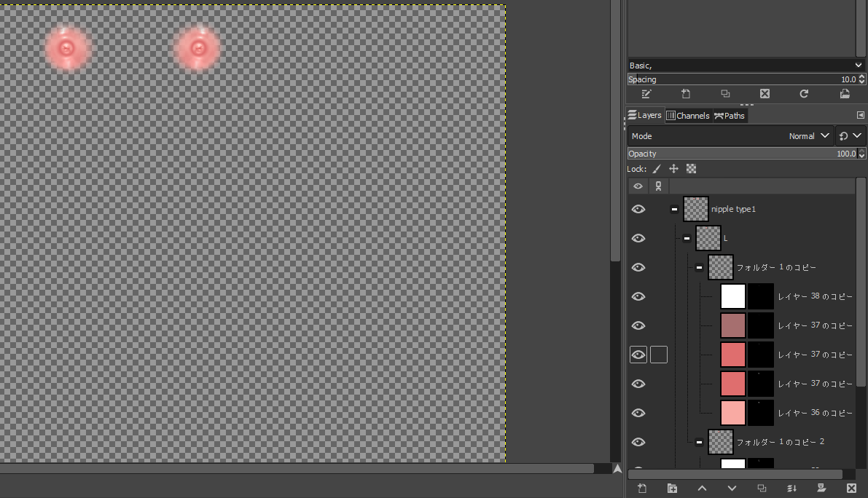Toggle the outlined link box beside the eye
868x498 pixels.
(x=659, y=355)
